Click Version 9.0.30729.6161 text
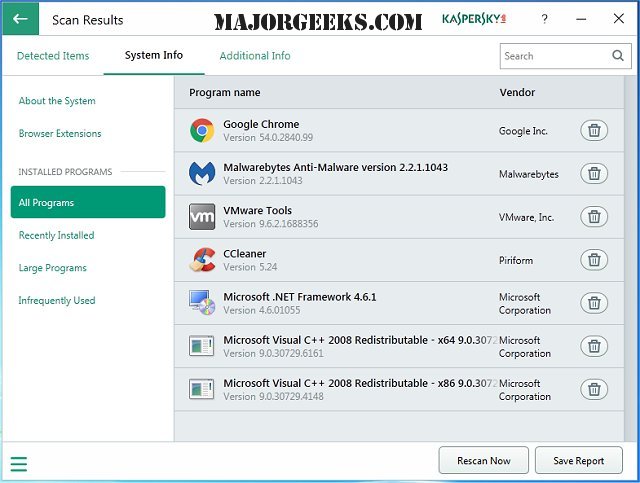The width and height of the screenshot is (640, 483). 273,353
